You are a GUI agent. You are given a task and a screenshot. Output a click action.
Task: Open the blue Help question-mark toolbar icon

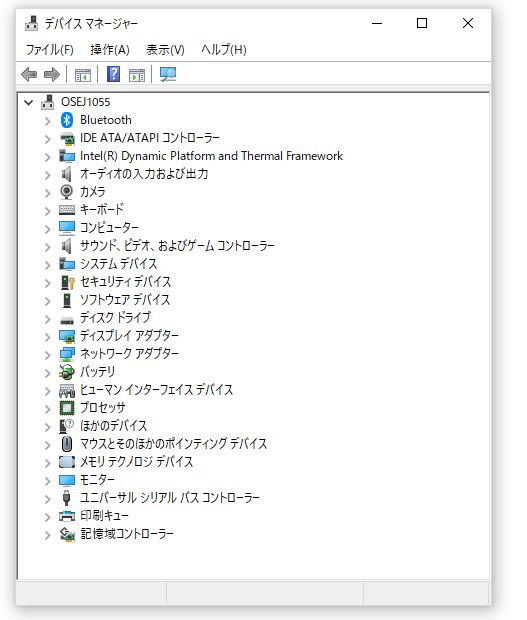pyautogui.click(x=113, y=74)
